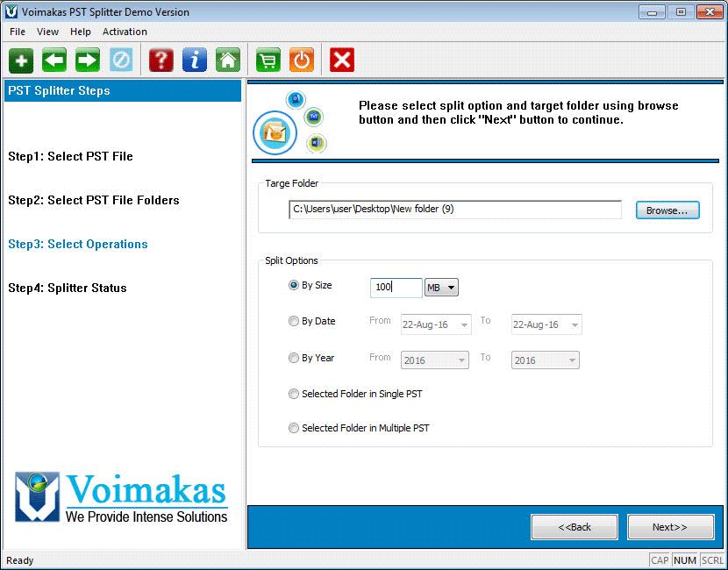Viewport: 728px width, 570px height.
Task: Click the <<Back button
Action: [x=575, y=527]
